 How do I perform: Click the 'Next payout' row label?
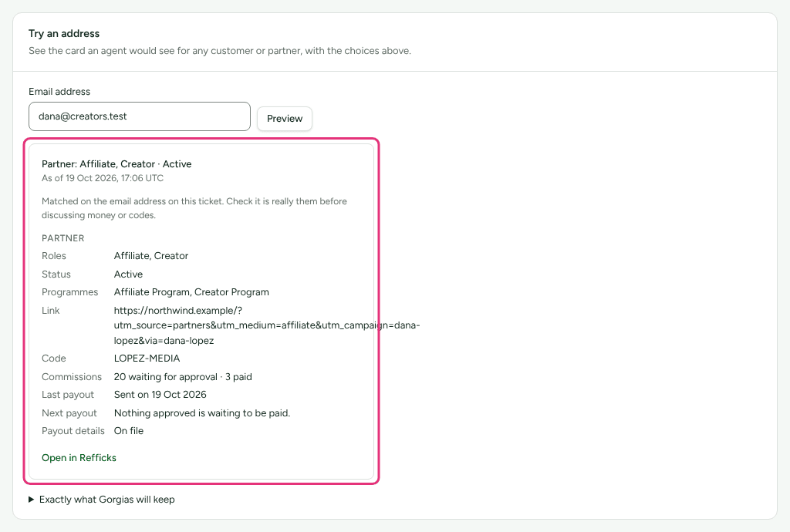(69, 412)
